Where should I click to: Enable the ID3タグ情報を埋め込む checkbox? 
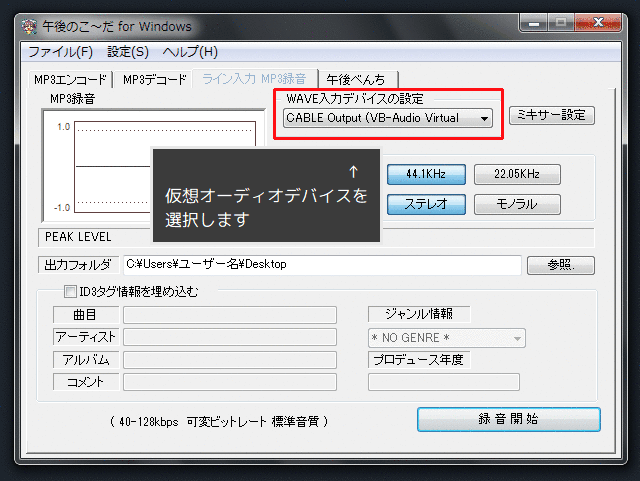(70, 292)
